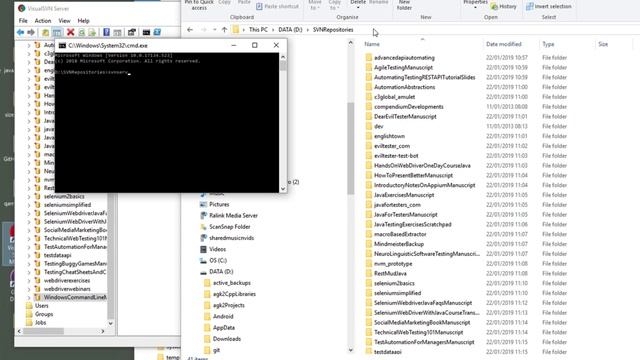Image resolution: width=640 pixels, height=360 pixels.
Task: Click the Up one level icon in VisualSVN toolbar
Action: coord(46,32)
